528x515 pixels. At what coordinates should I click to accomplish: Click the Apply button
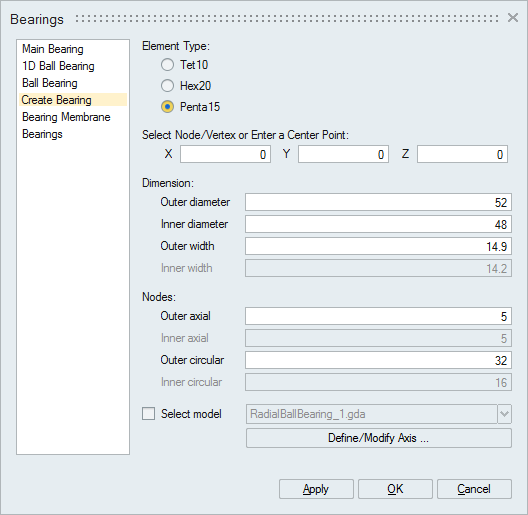pyautogui.click(x=316, y=489)
